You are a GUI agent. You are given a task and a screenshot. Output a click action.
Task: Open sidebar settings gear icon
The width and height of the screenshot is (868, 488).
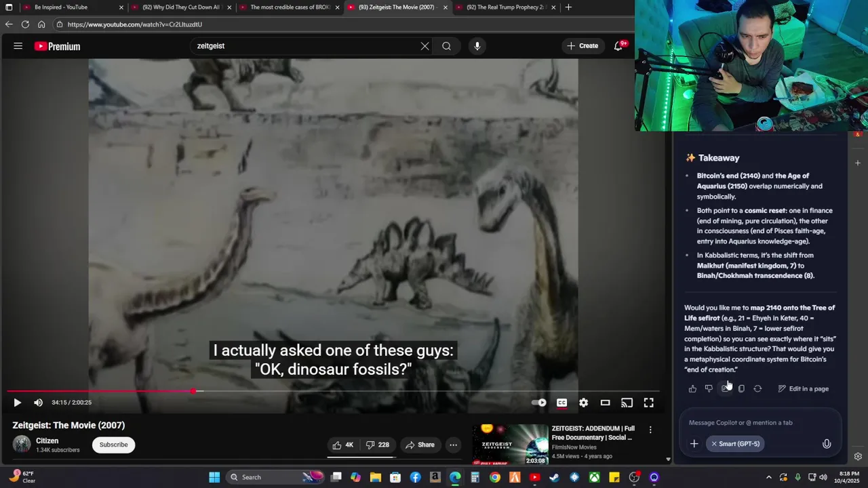tap(858, 457)
